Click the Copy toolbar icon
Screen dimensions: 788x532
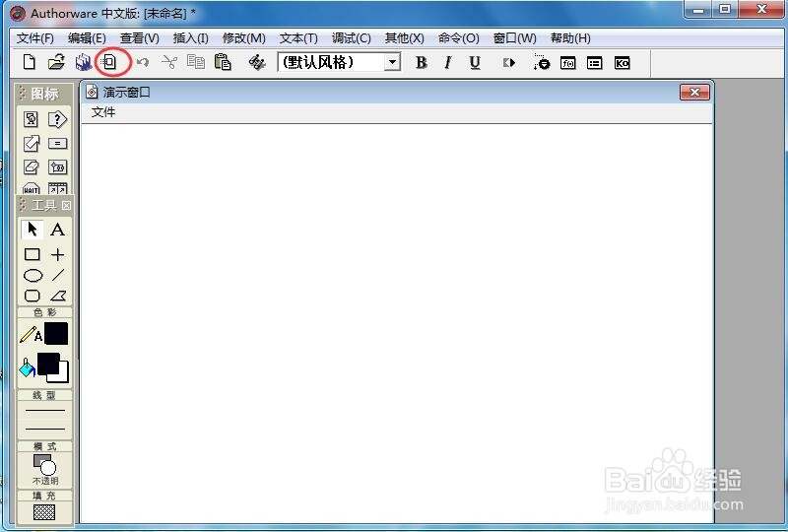coord(196,62)
